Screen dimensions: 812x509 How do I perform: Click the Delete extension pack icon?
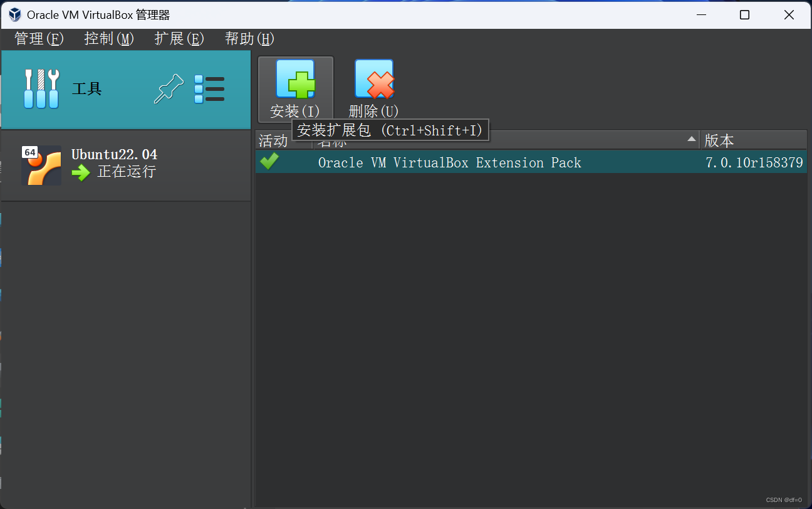coord(373,80)
